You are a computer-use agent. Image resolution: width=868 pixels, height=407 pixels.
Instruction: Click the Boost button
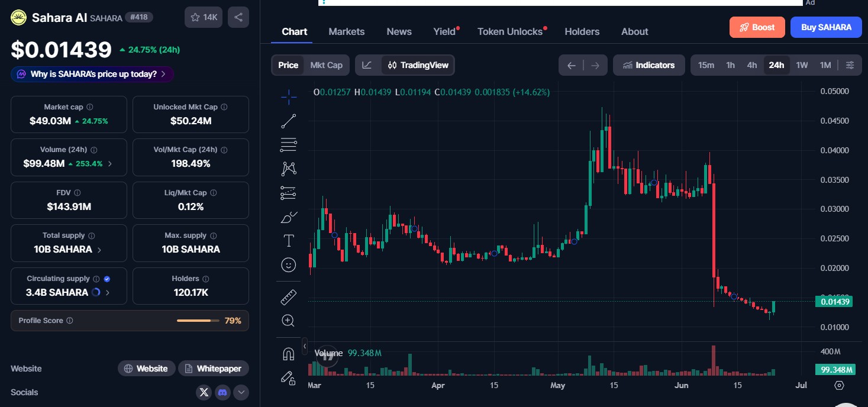pyautogui.click(x=757, y=27)
